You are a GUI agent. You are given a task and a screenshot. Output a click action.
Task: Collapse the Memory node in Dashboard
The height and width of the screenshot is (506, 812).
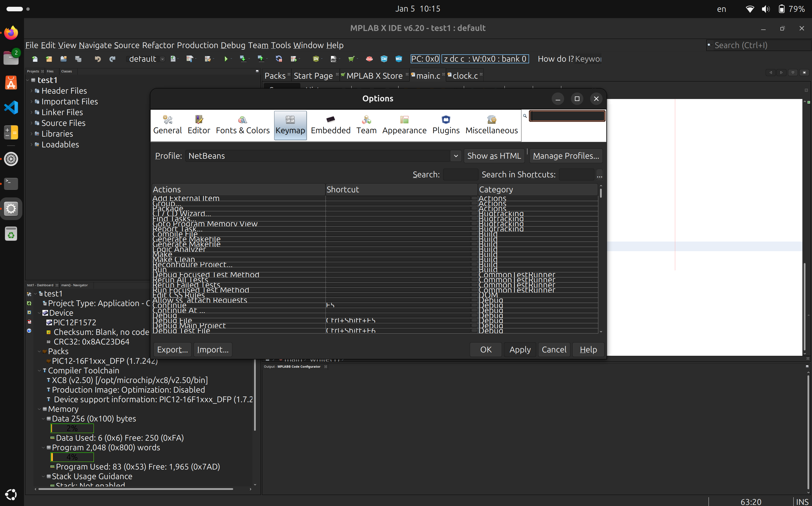pos(40,409)
